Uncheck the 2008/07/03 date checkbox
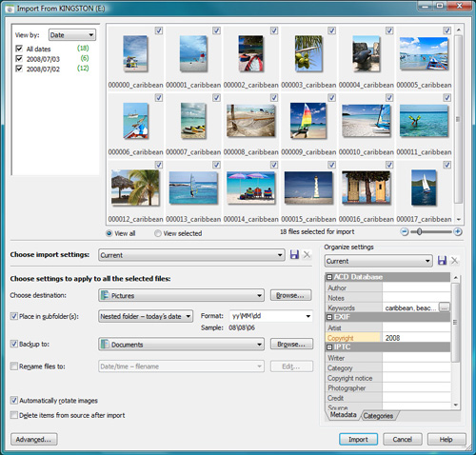Viewport: 476px width, 455px height. pos(19,59)
